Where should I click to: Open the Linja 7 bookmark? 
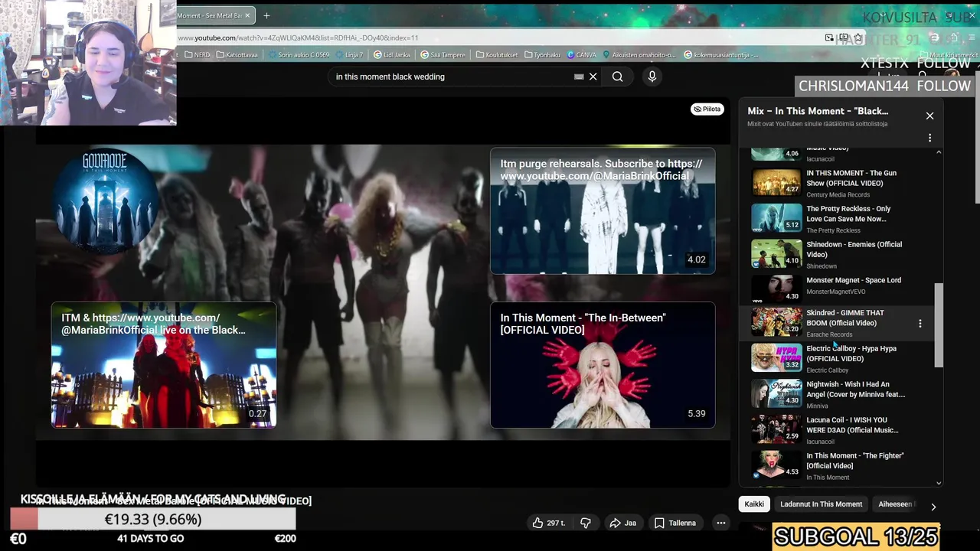click(350, 55)
